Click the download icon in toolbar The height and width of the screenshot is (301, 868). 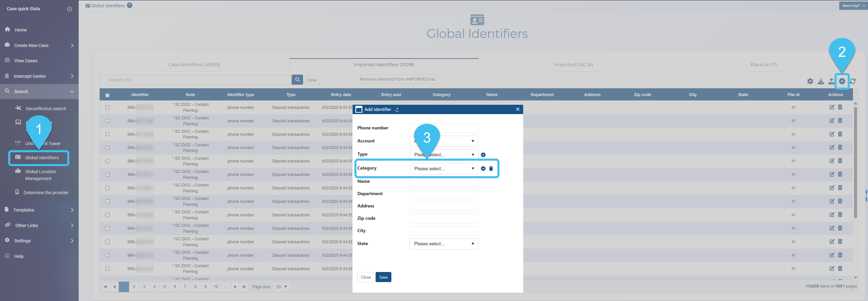821,81
